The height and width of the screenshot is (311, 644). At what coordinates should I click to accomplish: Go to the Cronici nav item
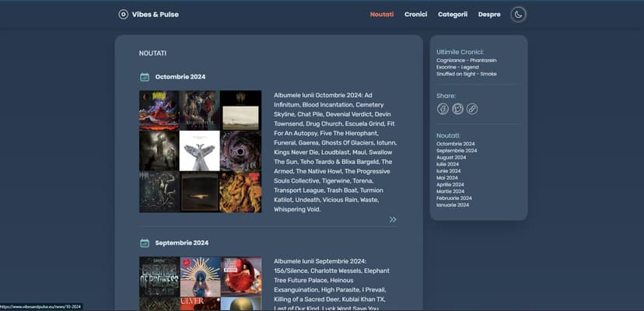tap(415, 14)
